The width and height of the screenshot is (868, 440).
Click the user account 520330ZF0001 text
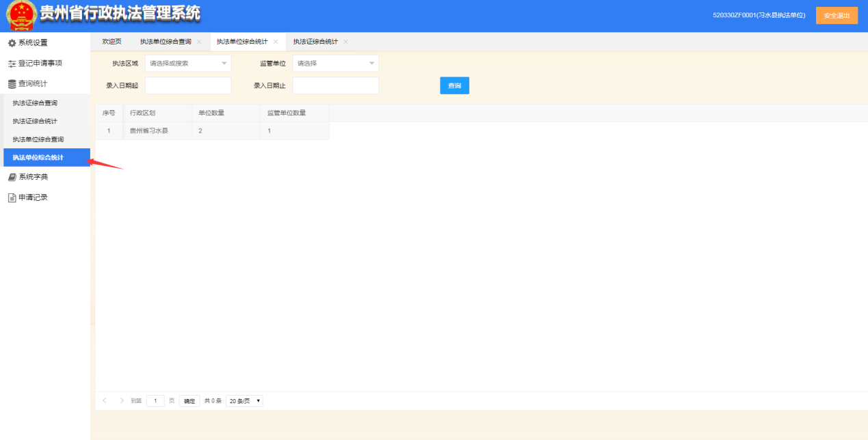pos(759,15)
